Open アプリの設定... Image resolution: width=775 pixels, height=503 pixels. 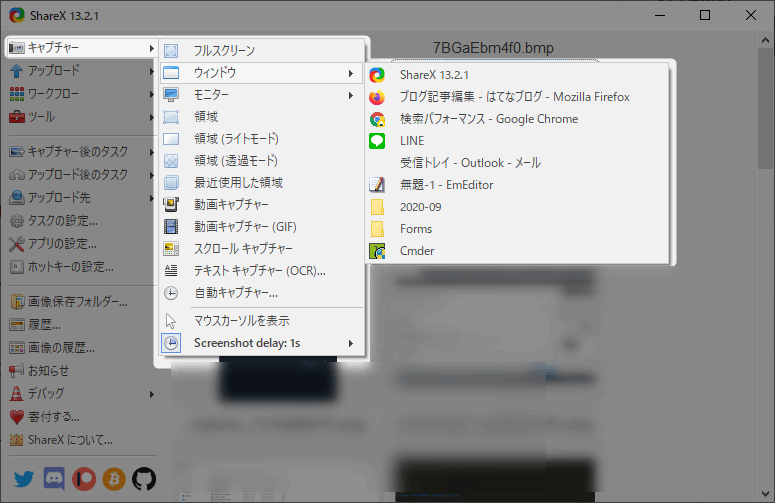(82, 244)
